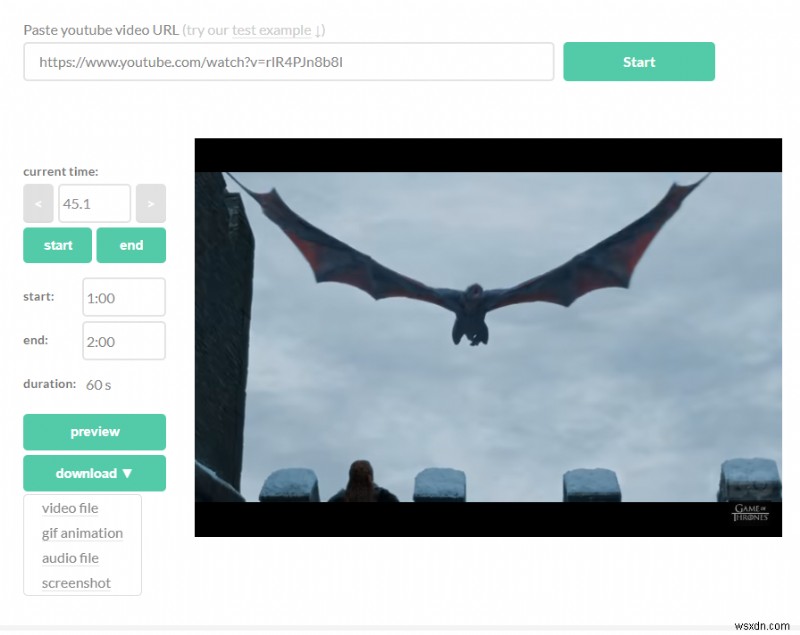
Task: Set clip end with the end button
Action: click(x=131, y=244)
